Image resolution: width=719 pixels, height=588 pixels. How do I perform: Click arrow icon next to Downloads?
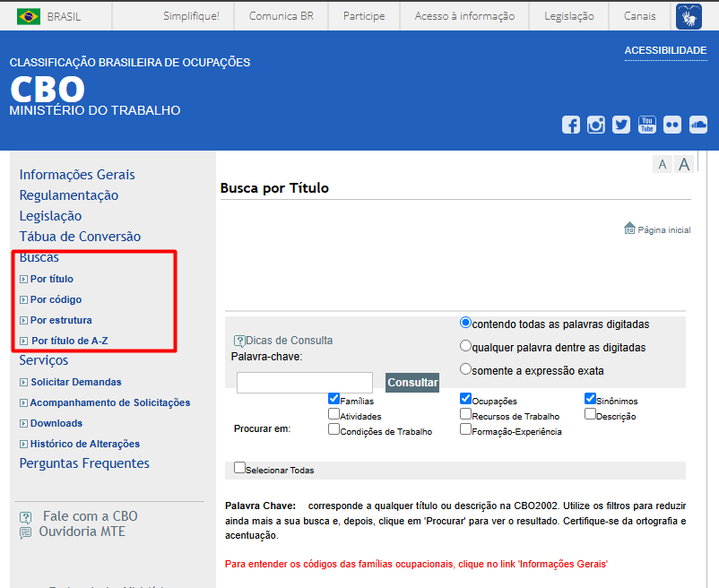(x=24, y=423)
